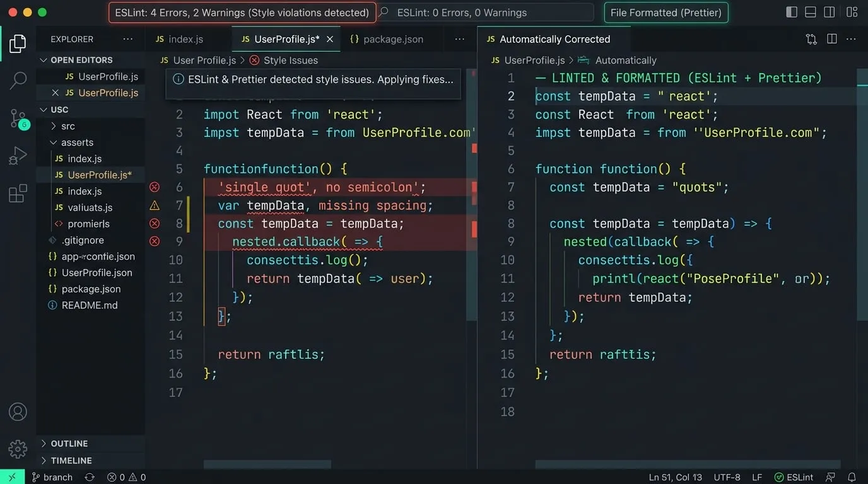This screenshot has width=868, height=484.
Task: Click the compare changes icon in right editor
Action: [x=811, y=39]
